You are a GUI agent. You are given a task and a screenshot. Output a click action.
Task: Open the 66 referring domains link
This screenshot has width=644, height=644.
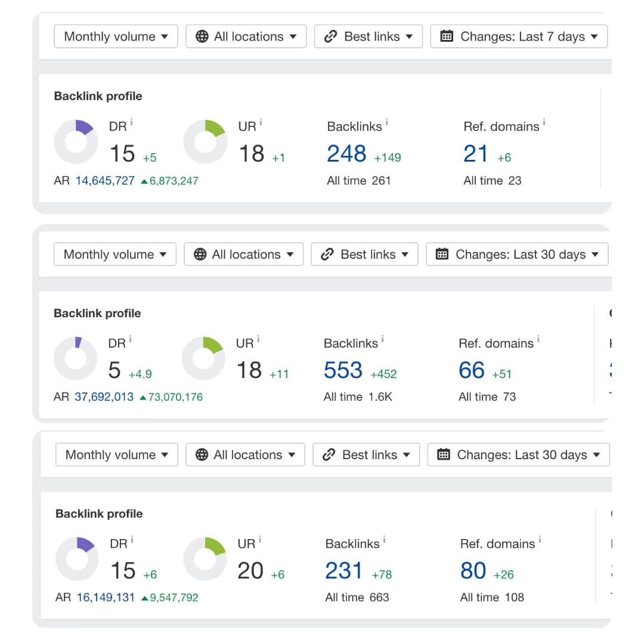click(472, 370)
